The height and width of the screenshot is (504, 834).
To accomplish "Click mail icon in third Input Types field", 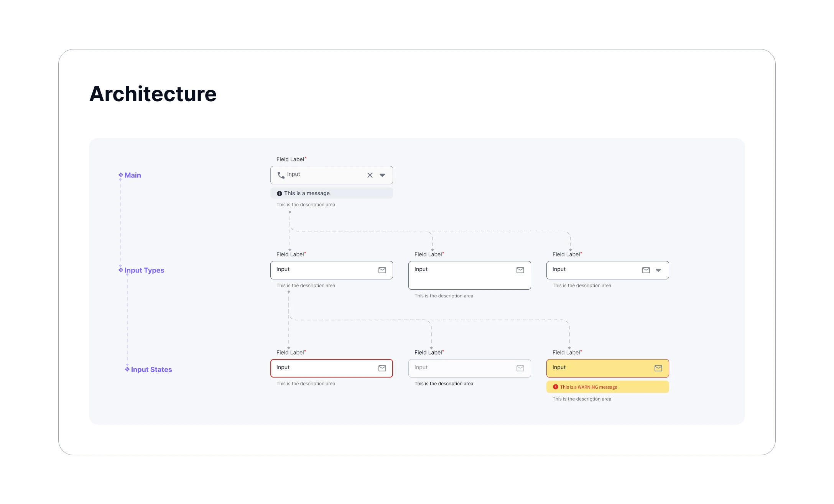I will pos(646,270).
